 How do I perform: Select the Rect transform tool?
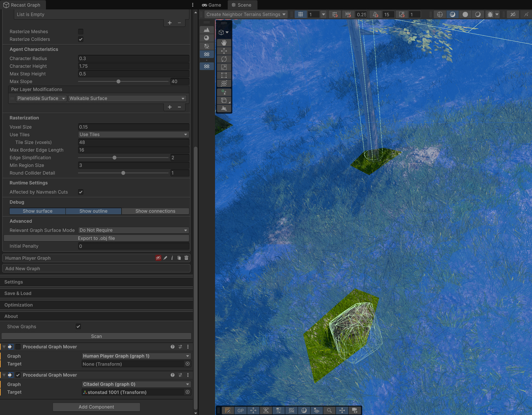224,75
